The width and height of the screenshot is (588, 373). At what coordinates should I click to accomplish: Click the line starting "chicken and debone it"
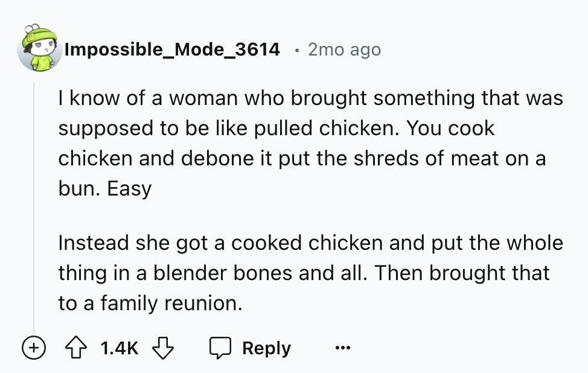302,159
